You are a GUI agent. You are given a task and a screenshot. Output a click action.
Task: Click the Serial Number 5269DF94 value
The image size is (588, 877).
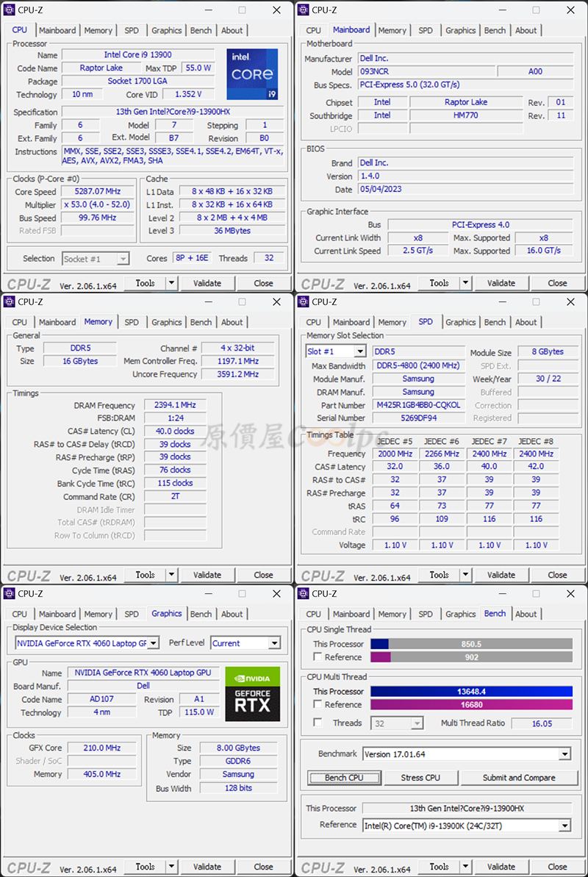[x=418, y=418]
